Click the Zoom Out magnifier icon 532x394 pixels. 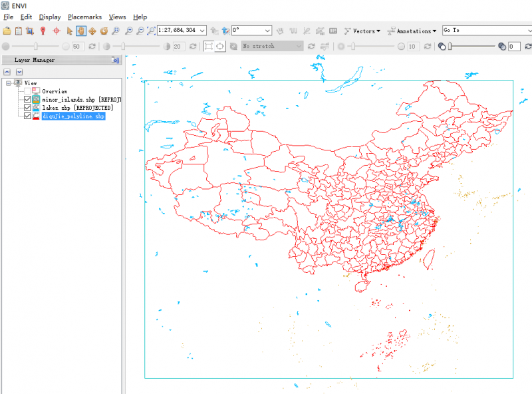140,31
